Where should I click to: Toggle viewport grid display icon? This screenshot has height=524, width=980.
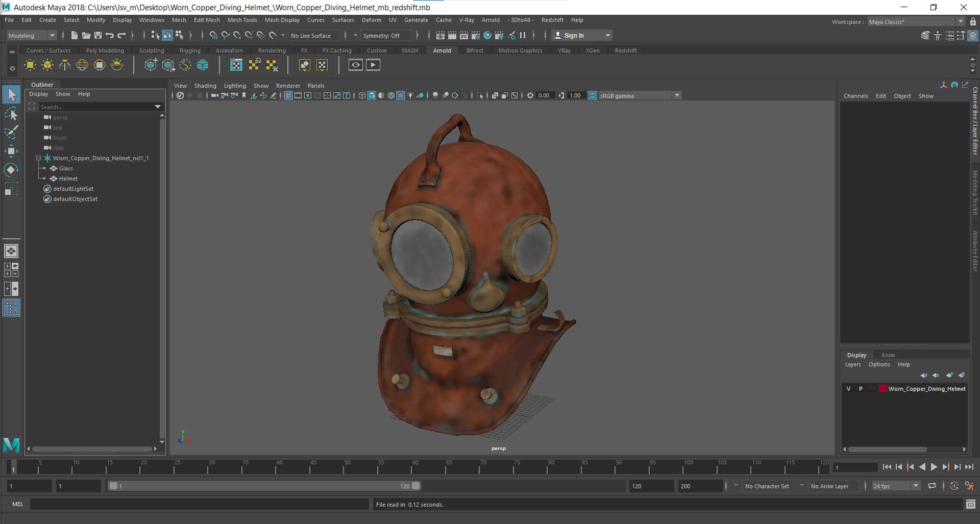[x=288, y=95]
